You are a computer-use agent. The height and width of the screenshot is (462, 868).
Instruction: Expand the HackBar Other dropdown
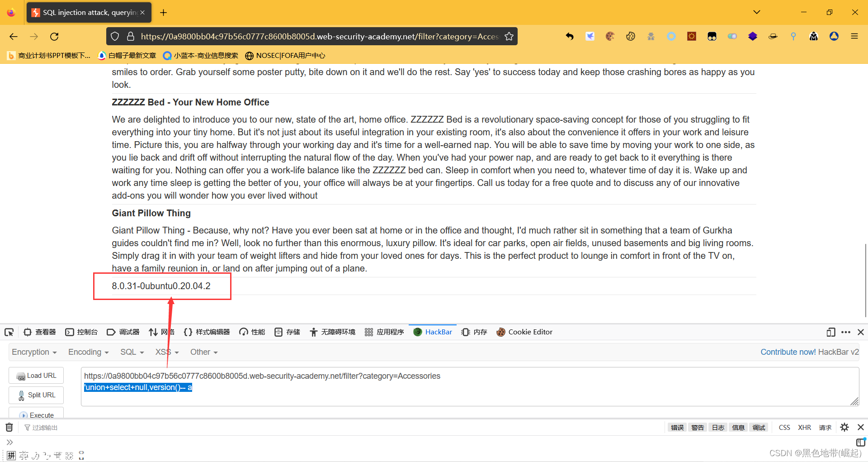click(204, 352)
